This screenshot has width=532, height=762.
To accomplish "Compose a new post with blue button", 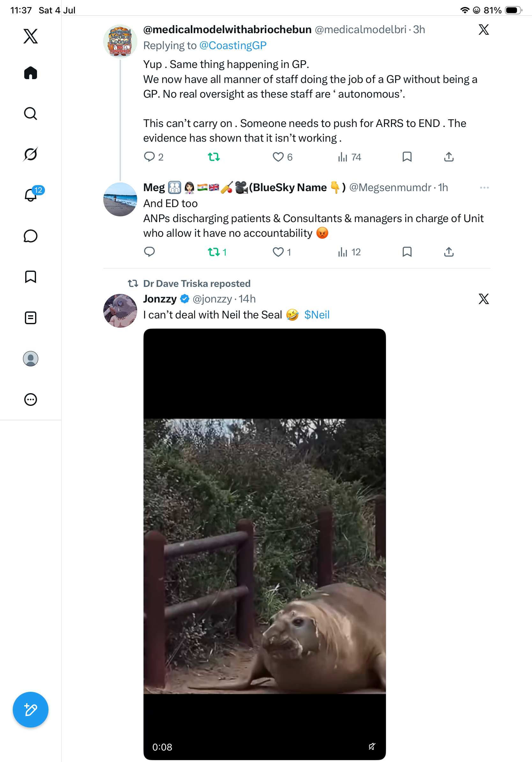I will (x=31, y=710).
